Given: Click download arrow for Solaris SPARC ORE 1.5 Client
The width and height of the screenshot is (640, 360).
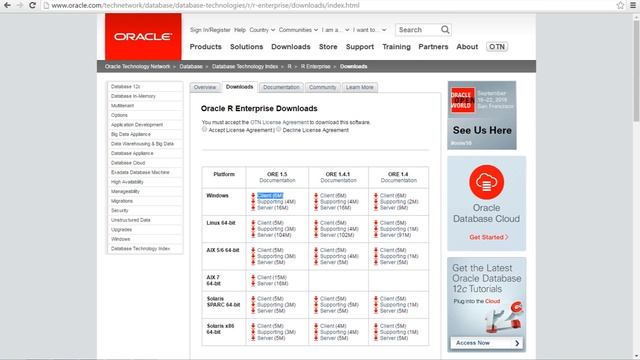Looking at the screenshot, I should 253,299.
